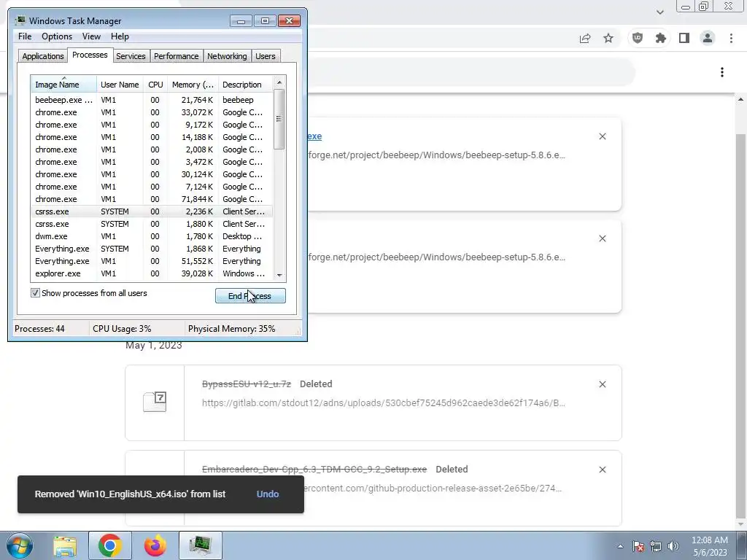Click End Process button

pos(251,296)
